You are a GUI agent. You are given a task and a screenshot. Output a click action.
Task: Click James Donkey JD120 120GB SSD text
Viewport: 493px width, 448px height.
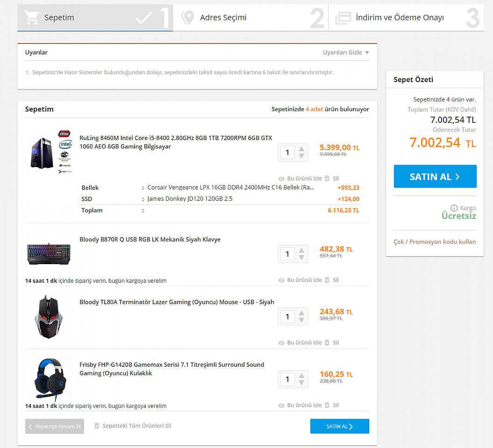pos(190,199)
